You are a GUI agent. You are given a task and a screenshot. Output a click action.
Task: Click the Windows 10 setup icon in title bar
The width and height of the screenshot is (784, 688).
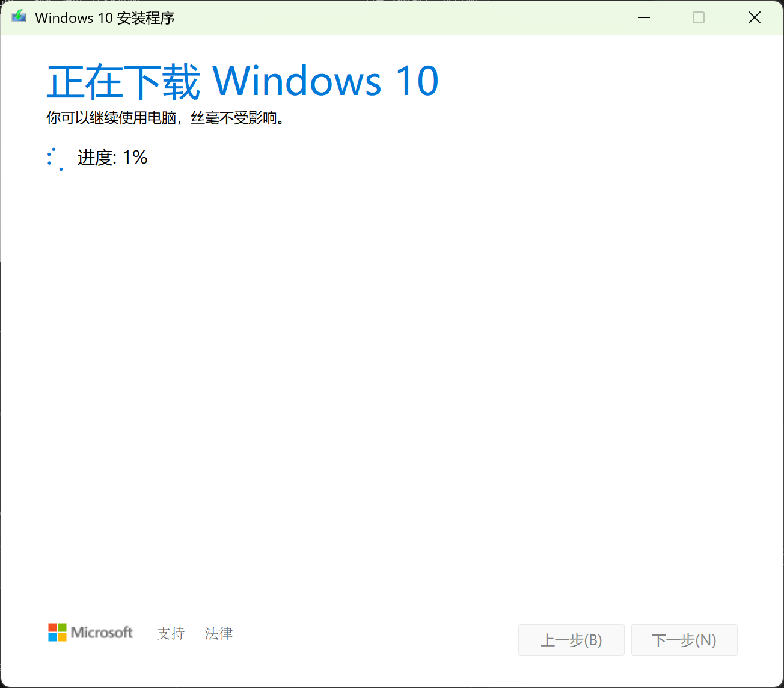pyautogui.click(x=19, y=17)
